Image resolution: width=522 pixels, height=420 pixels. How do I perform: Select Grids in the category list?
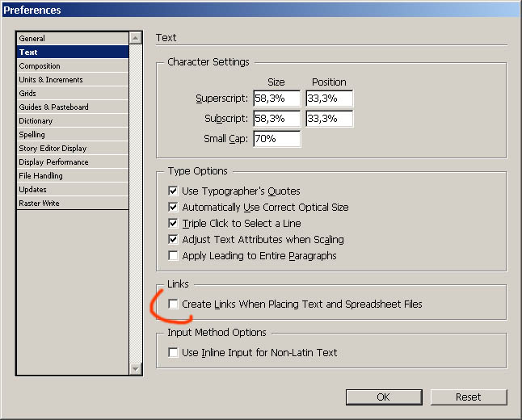pos(73,93)
